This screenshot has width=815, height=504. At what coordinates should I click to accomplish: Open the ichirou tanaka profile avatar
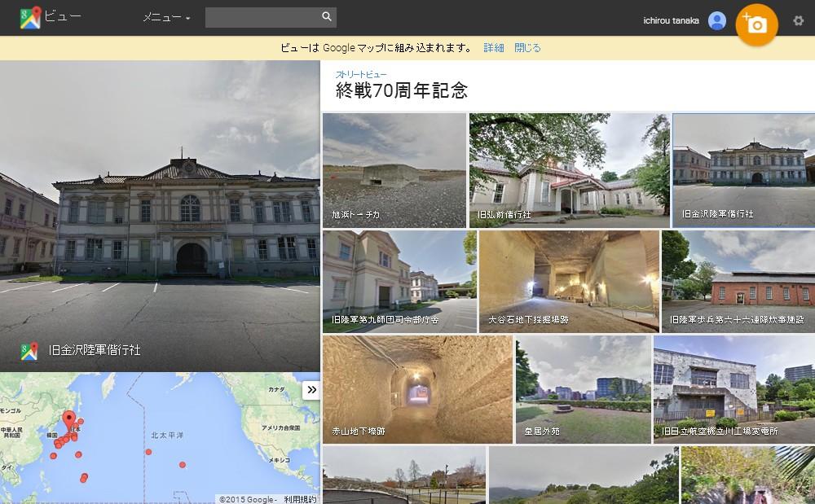point(717,20)
